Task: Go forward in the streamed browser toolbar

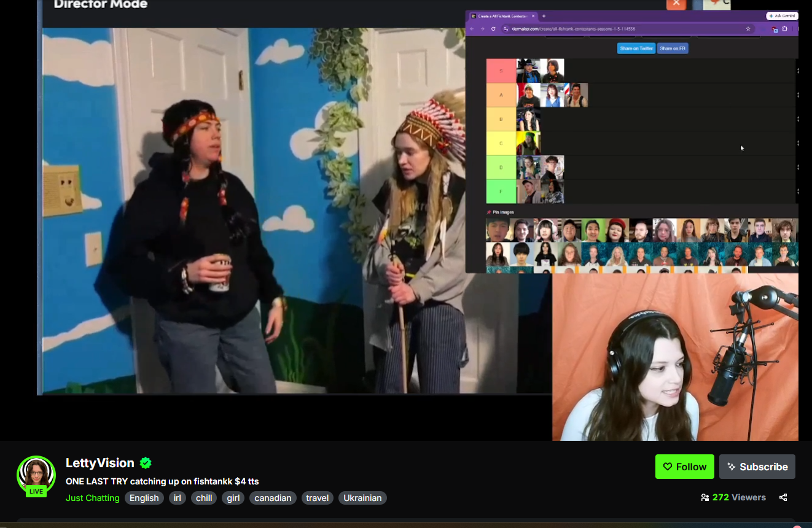Action: click(x=482, y=29)
